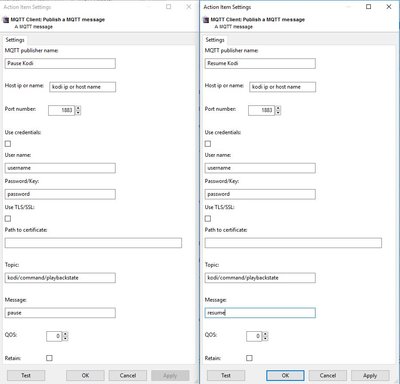The width and height of the screenshot is (400, 384).
Task: Tick Use TLS/SSL checkbox in Resume Kodi window
Action: (x=208, y=218)
